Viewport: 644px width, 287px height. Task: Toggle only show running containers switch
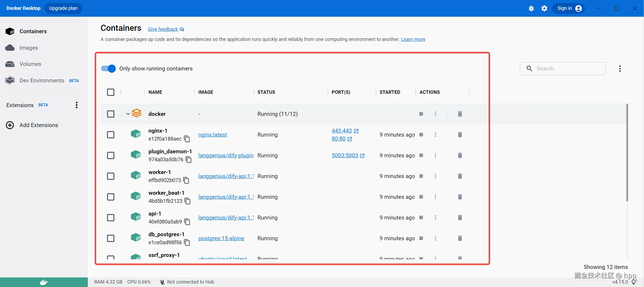coord(109,69)
